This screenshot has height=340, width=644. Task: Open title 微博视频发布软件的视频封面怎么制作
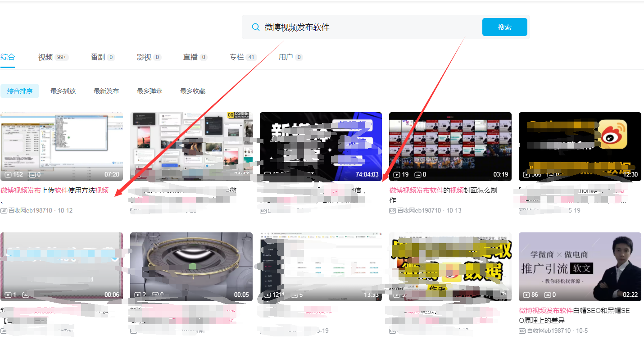pyautogui.click(x=444, y=195)
